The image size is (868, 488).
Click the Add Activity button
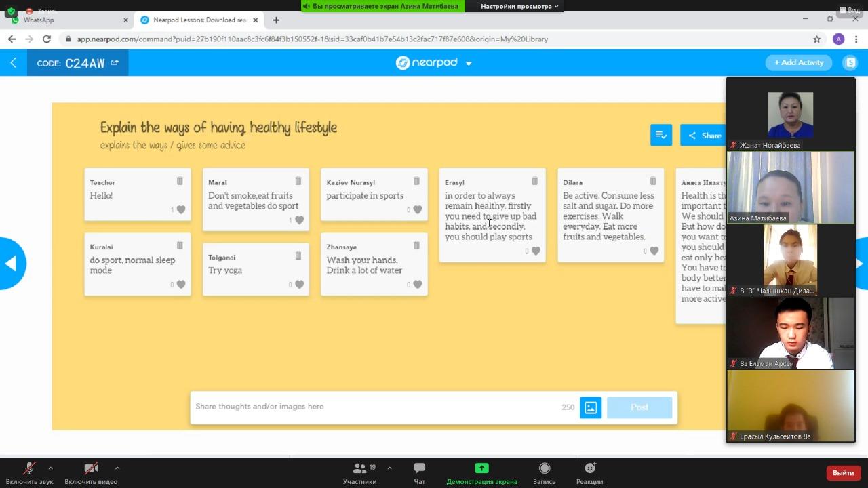(x=799, y=62)
